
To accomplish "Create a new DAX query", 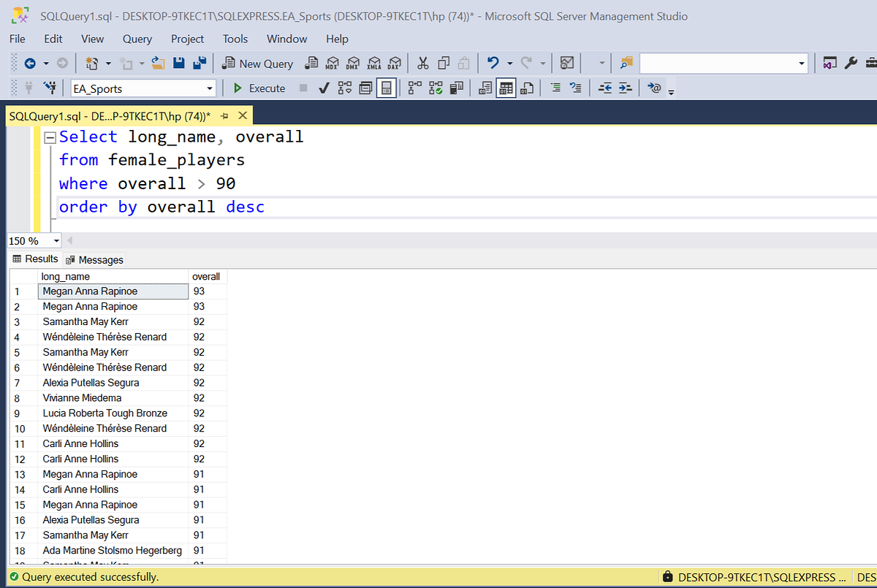I will (x=395, y=64).
